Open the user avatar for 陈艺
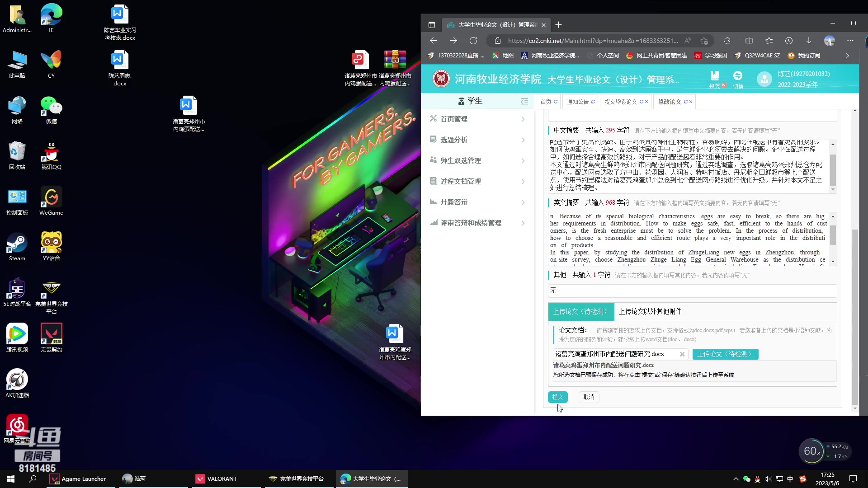 coord(764,79)
